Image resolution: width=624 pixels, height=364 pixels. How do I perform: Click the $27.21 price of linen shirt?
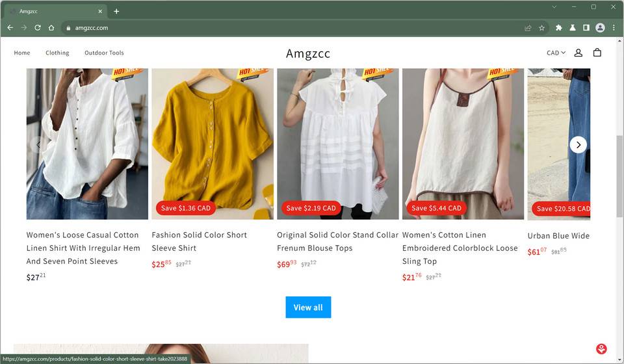(x=36, y=277)
